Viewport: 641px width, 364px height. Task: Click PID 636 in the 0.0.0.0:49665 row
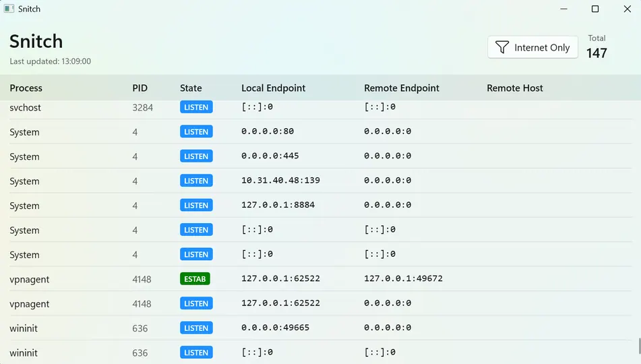[140, 328]
